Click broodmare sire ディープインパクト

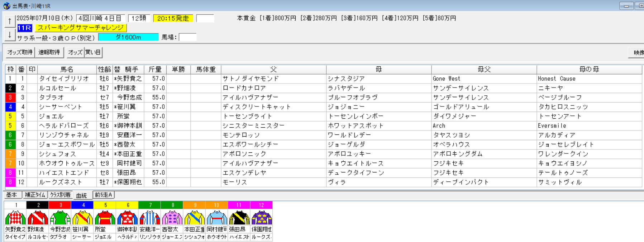coord(461,182)
